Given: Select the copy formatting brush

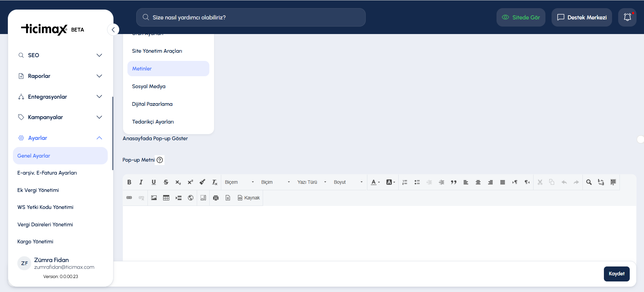Looking at the screenshot, I should (202, 182).
